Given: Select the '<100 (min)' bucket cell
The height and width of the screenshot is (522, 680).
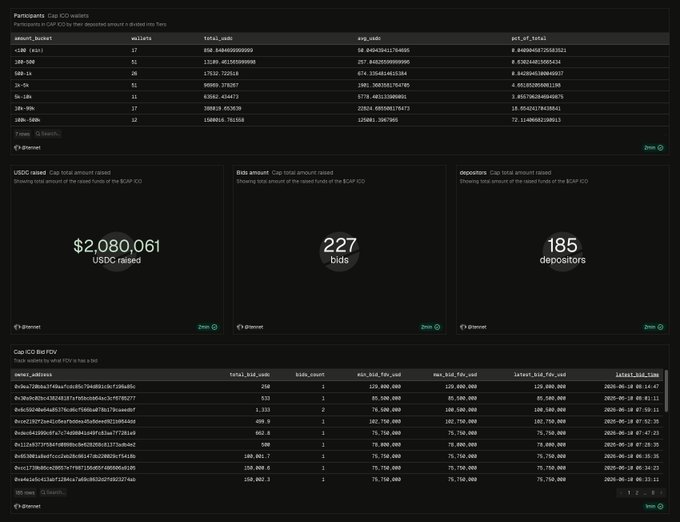Looking at the screenshot, I should 29,51.
